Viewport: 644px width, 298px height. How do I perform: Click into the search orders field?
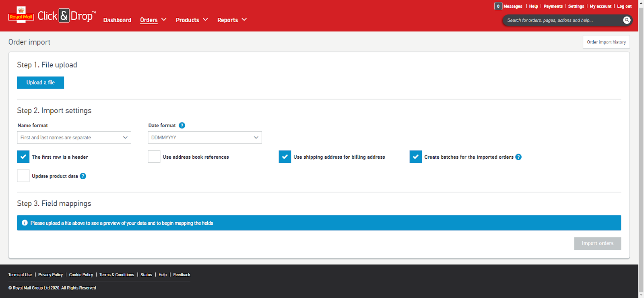tap(563, 20)
